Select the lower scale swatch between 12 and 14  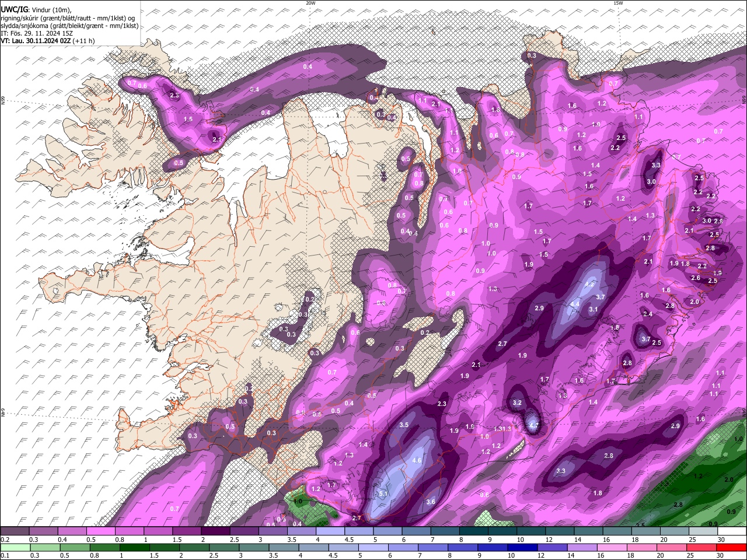[553, 547]
